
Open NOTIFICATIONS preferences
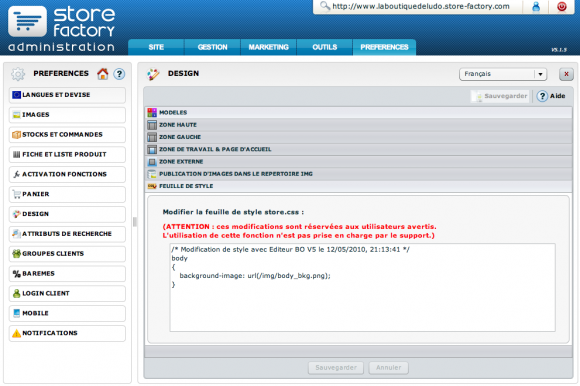coord(67,333)
